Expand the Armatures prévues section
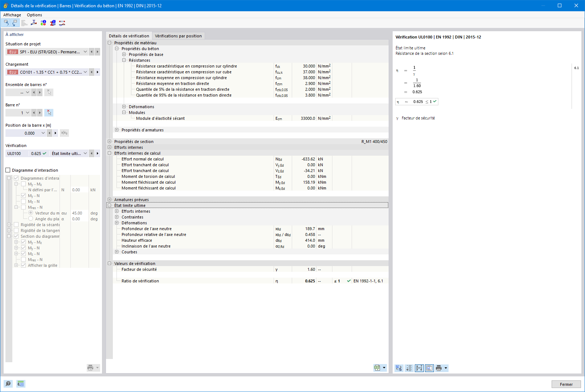This screenshot has width=585, height=392. pyautogui.click(x=109, y=200)
